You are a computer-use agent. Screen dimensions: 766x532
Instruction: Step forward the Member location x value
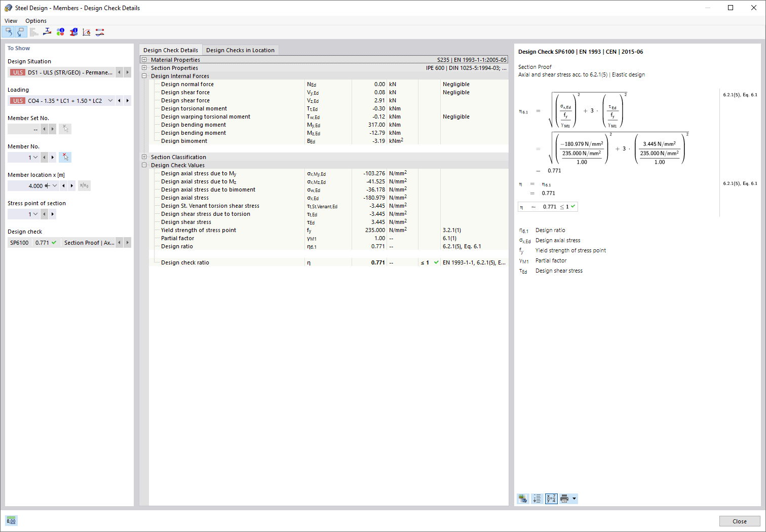pos(72,185)
